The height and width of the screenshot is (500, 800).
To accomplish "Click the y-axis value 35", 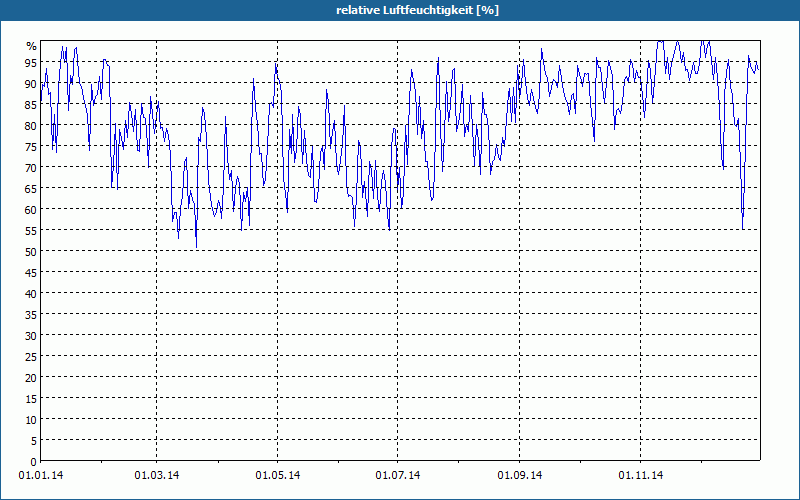I will coord(31,315).
